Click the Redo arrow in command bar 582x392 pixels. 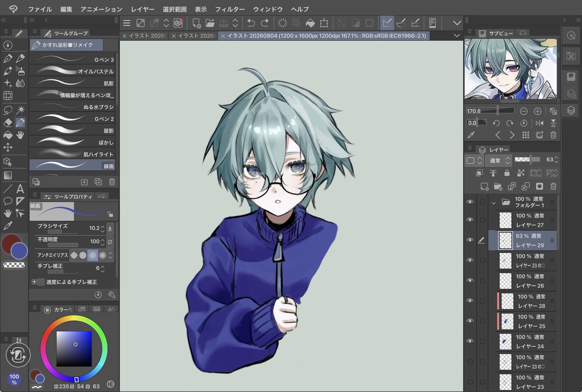[x=265, y=23]
